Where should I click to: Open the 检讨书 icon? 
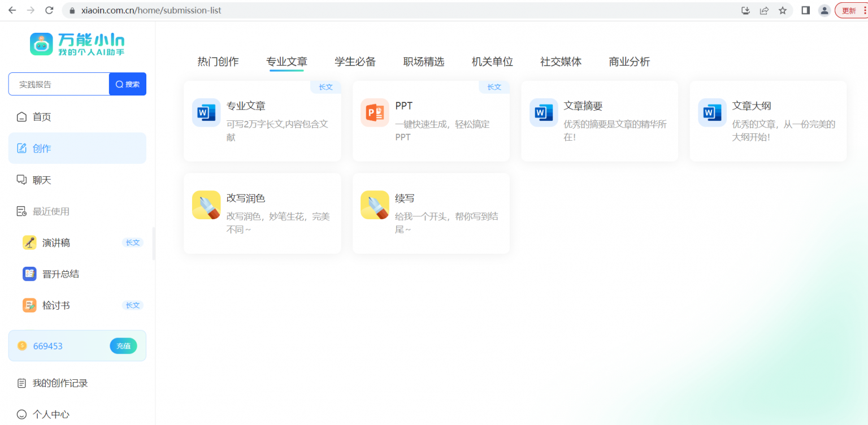tap(29, 305)
